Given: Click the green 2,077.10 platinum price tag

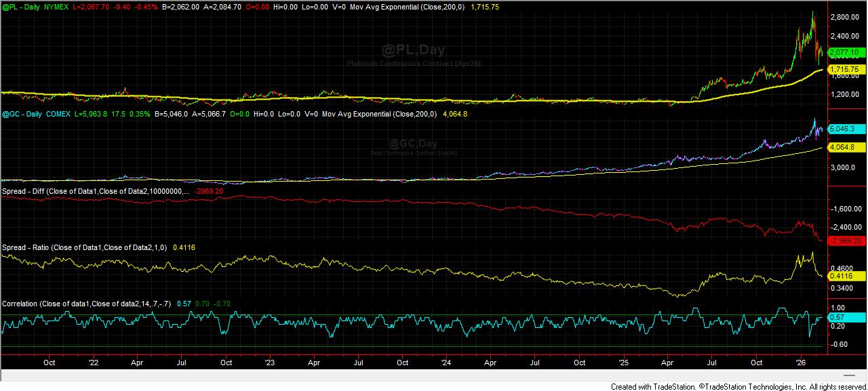Looking at the screenshot, I should [x=844, y=52].
